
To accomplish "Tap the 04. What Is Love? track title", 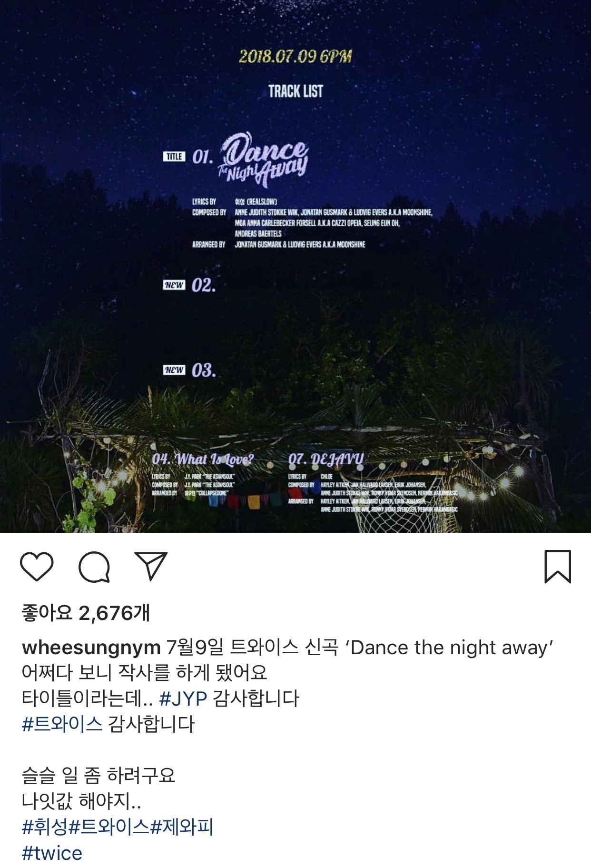I will click(203, 459).
